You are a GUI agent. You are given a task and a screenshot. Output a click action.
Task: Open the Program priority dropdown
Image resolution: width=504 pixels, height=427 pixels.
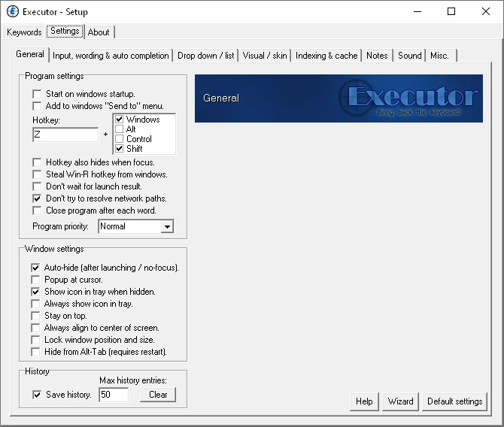(166, 226)
